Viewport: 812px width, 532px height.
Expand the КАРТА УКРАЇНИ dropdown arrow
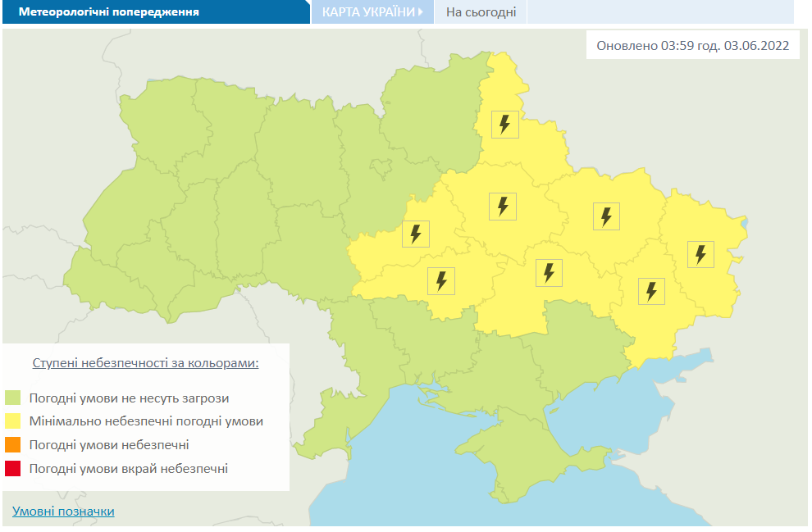420,12
